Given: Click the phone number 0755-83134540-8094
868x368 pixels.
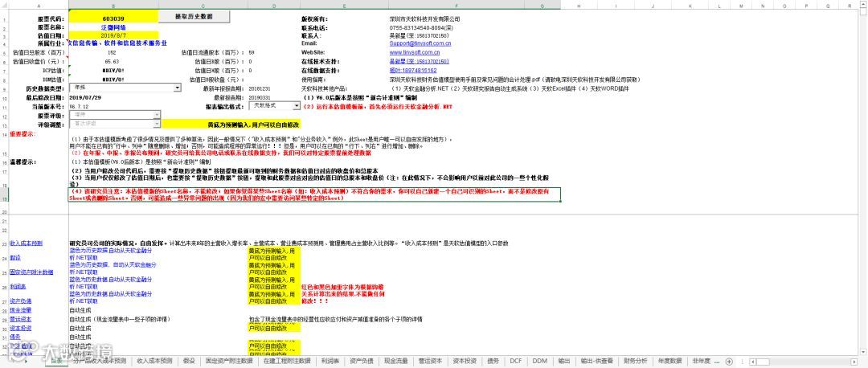Looking at the screenshot, I should [421, 27].
